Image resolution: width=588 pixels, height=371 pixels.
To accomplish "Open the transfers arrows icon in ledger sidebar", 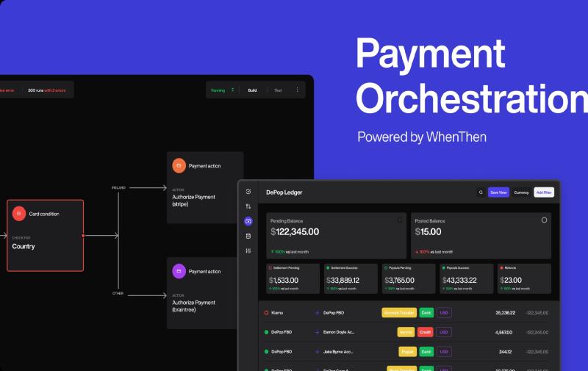I will click(x=248, y=206).
